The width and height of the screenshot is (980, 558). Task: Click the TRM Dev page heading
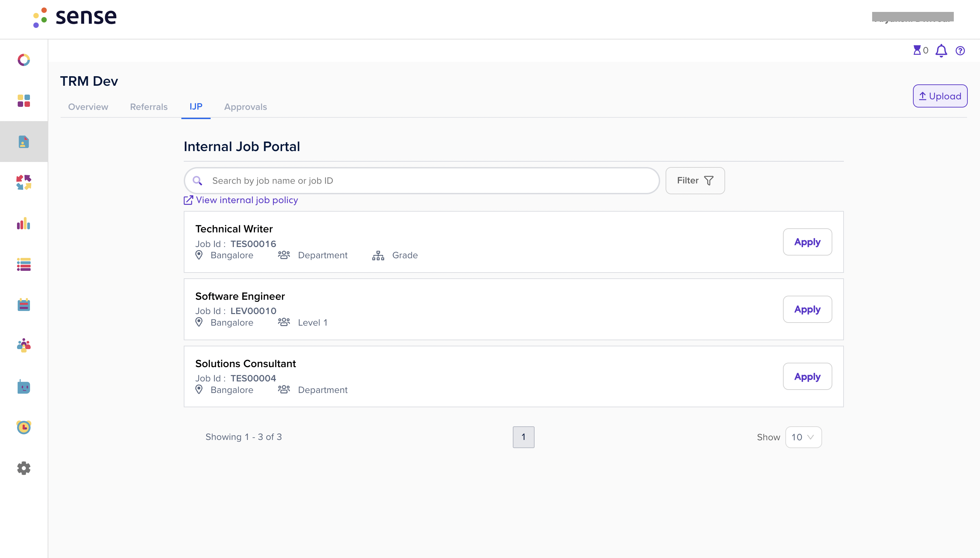coord(89,81)
